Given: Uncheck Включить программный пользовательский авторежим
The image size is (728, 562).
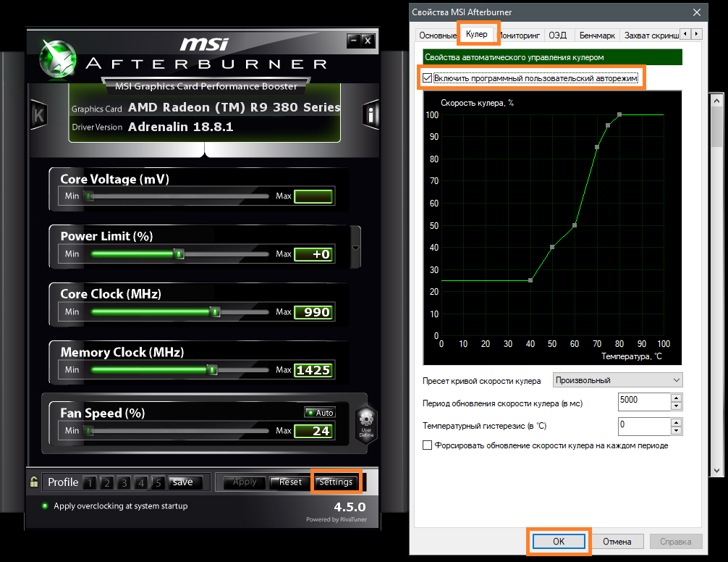Looking at the screenshot, I should tap(427, 78).
